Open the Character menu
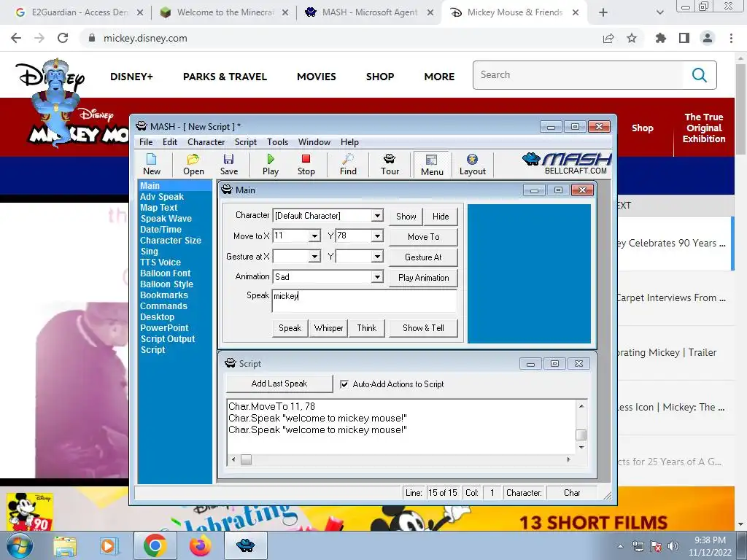Image resolution: width=747 pixels, height=560 pixels. click(206, 142)
